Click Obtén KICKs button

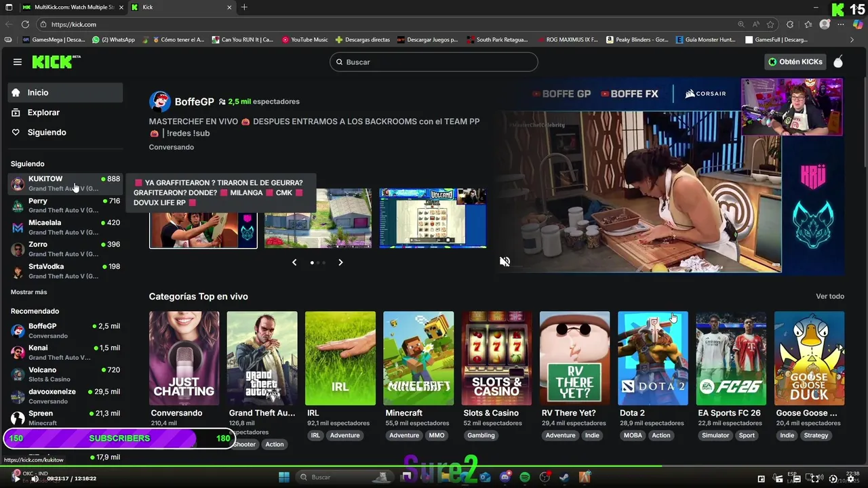(x=795, y=62)
